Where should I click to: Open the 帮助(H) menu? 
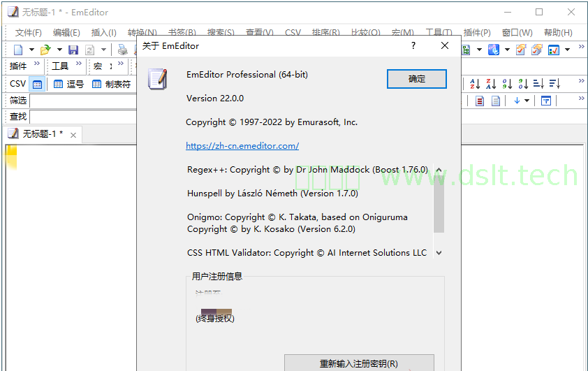pos(559,33)
